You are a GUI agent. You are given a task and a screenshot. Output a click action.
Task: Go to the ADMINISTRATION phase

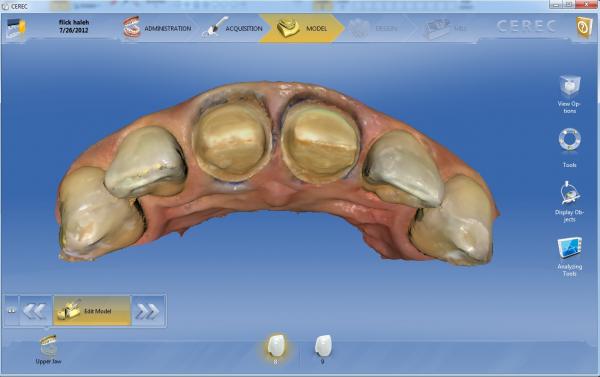pyautogui.click(x=157, y=28)
